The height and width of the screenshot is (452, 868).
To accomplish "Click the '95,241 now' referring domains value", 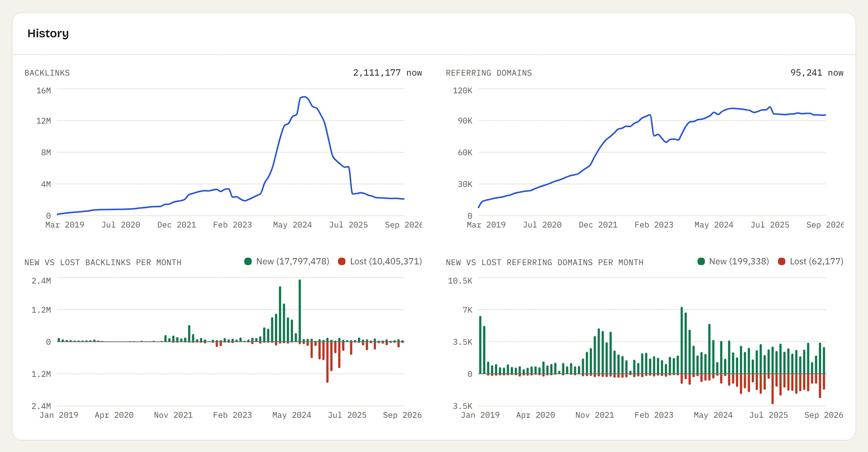I will pos(817,73).
